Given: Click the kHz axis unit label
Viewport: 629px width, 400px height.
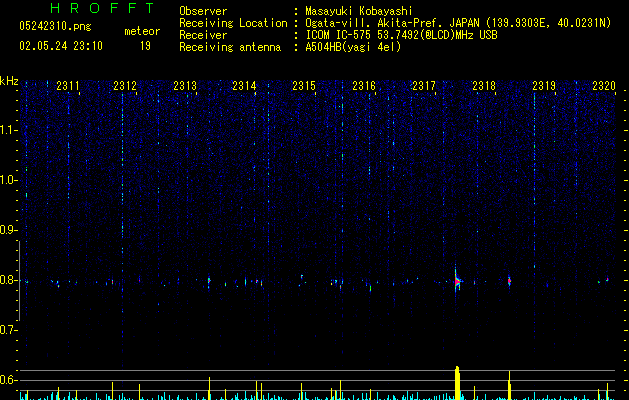Looking at the screenshot, I should (9, 81).
